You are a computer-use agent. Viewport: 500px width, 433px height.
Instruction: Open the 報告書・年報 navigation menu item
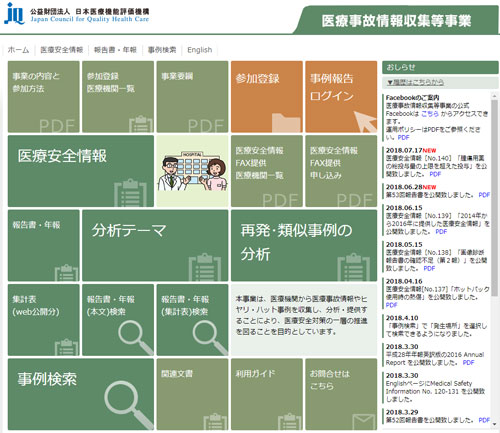[x=115, y=50]
